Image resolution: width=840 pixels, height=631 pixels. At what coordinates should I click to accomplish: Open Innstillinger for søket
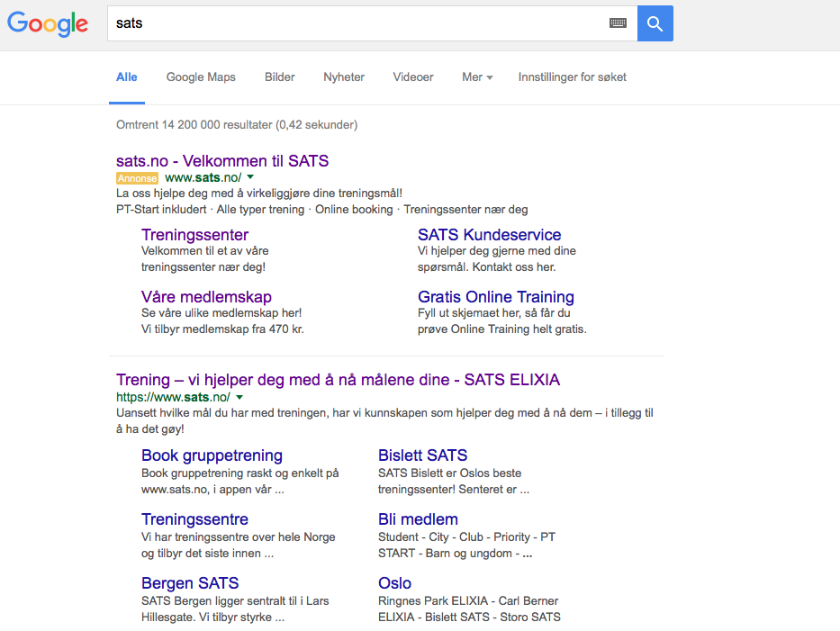click(572, 77)
